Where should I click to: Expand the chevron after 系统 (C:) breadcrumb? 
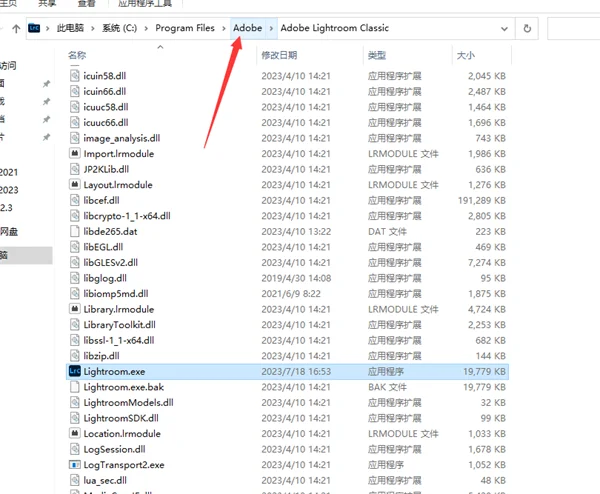[146, 28]
